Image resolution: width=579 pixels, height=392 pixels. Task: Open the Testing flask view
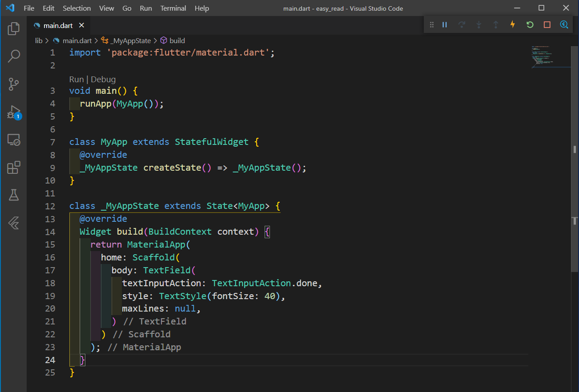(x=14, y=195)
